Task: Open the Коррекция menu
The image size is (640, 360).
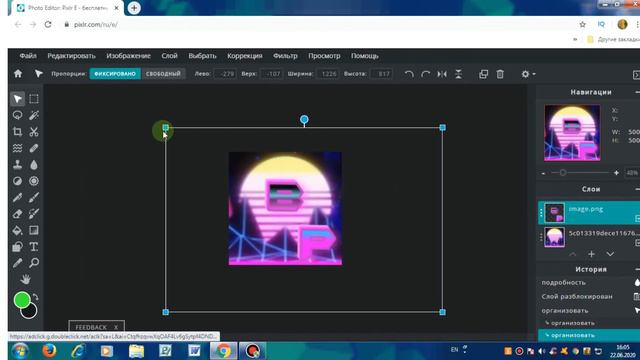Action: (245, 56)
